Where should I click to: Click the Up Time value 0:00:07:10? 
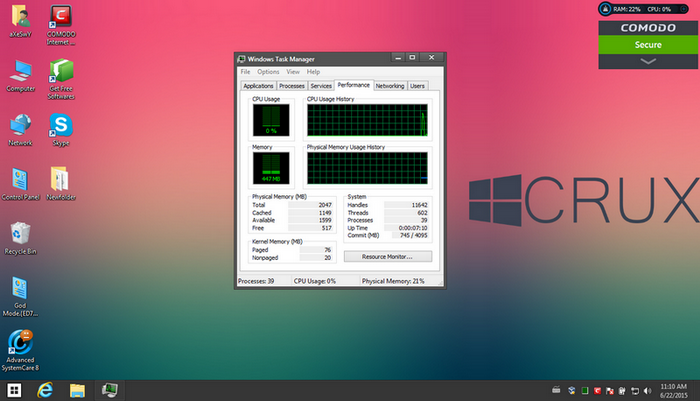(413, 228)
